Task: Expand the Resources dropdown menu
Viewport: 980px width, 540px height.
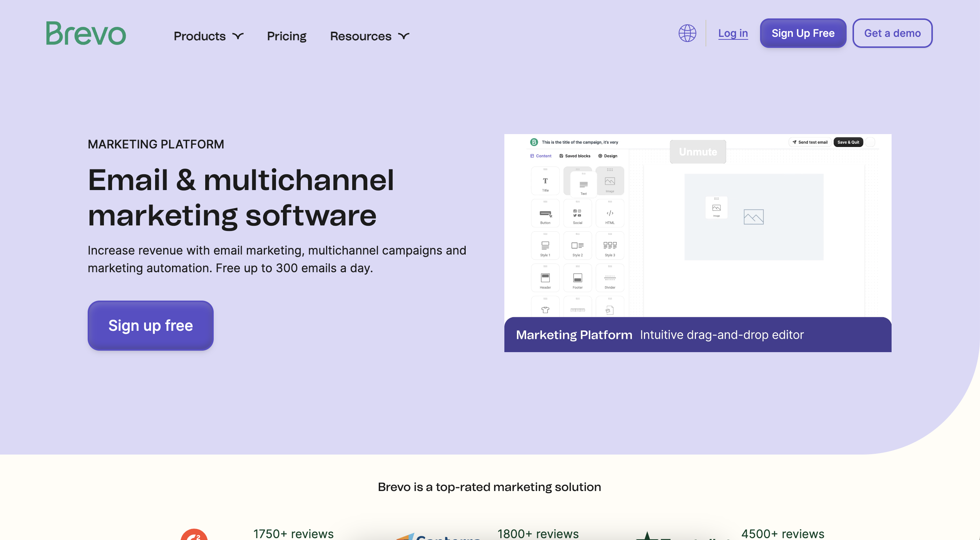Action: point(369,36)
